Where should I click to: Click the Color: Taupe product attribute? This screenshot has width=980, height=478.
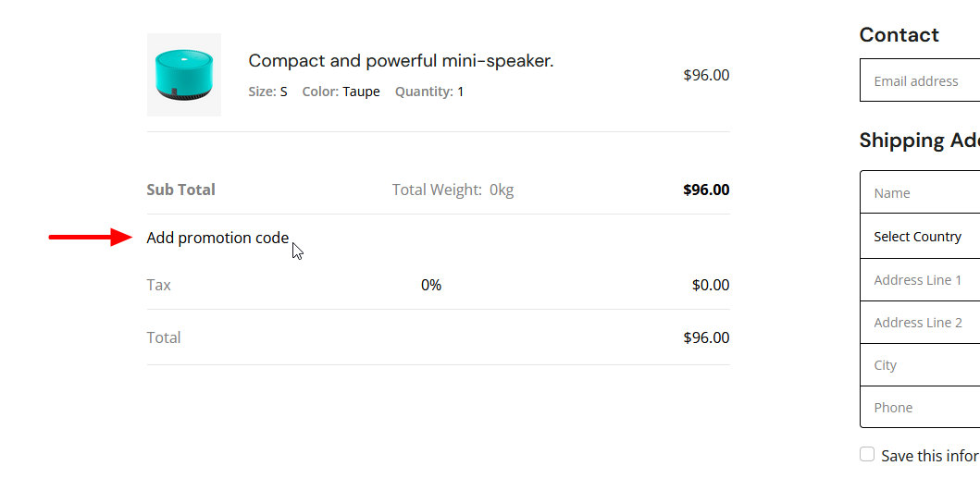click(x=341, y=92)
